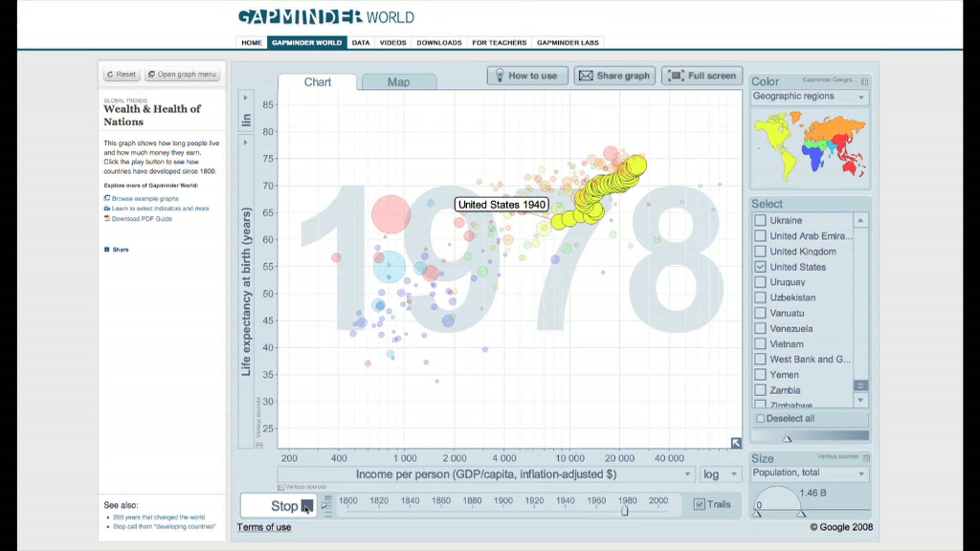The height and width of the screenshot is (551, 980).
Task: Uncheck the United States checkbox
Action: 760,267
